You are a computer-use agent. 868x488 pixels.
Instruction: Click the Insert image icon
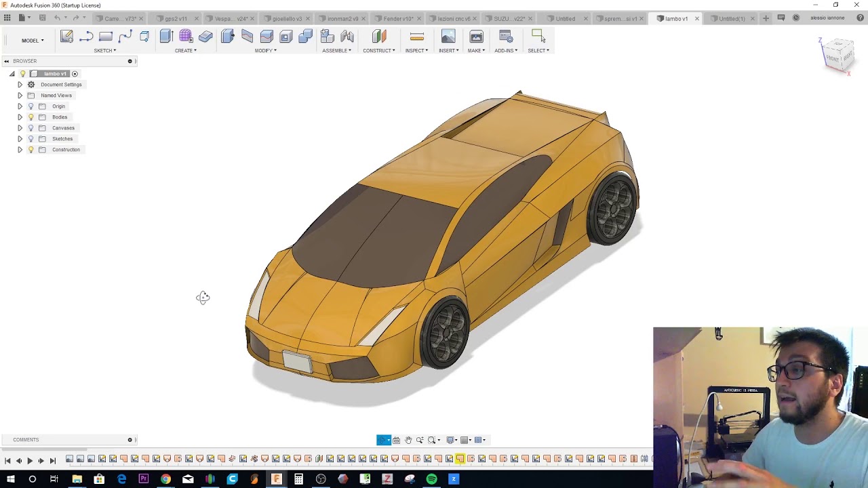pyautogui.click(x=448, y=37)
